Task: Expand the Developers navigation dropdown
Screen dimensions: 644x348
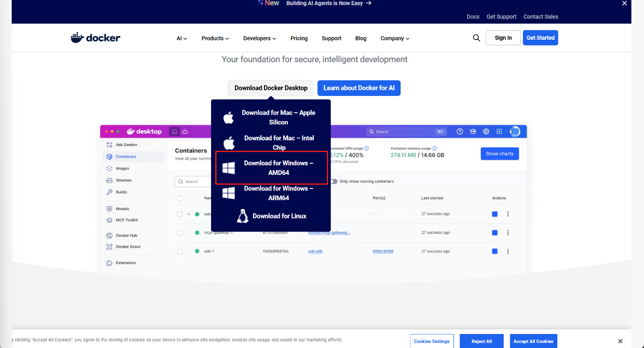Action: [x=260, y=38]
